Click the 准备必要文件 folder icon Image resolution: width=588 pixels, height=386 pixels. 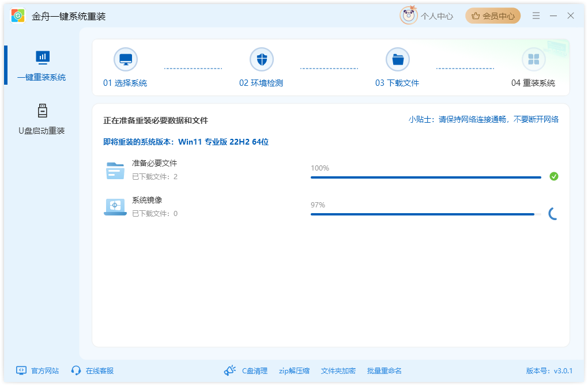[x=115, y=171]
